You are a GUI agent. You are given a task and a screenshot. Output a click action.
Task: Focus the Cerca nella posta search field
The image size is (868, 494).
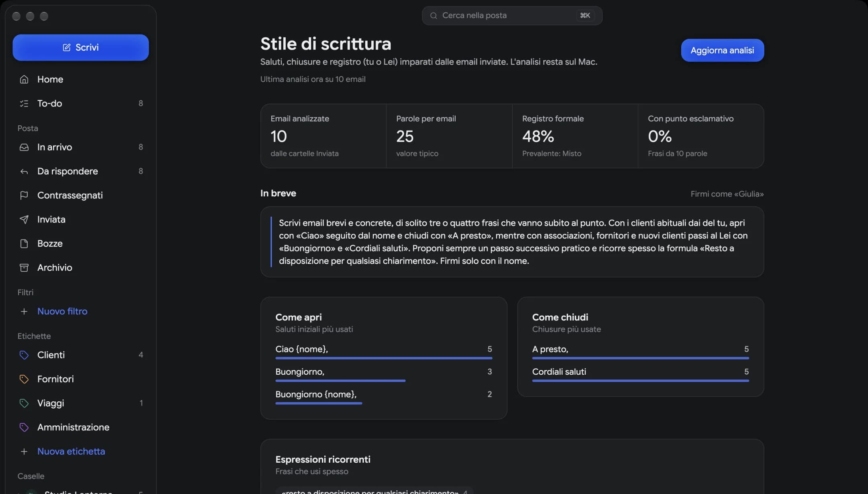click(x=512, y=16)
